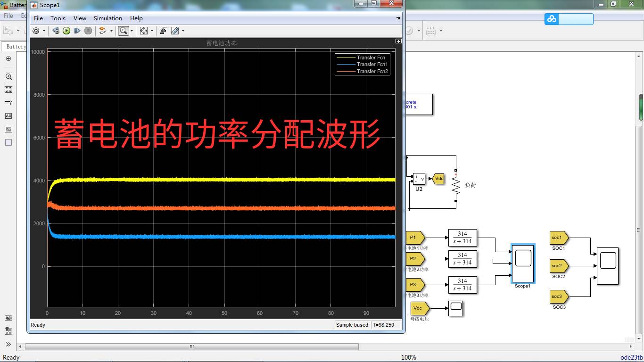Open the Simulink new-block dropdown arrow

click(18, 31)
